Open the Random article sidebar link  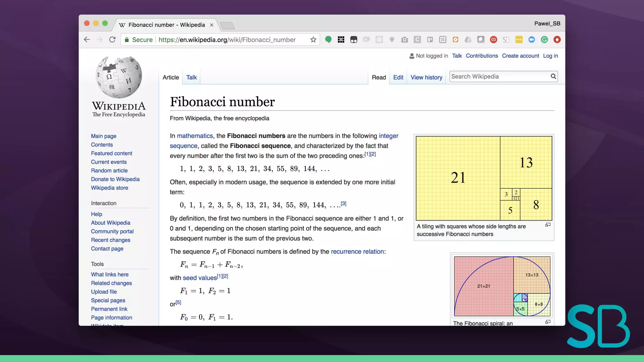pos(109,170)
